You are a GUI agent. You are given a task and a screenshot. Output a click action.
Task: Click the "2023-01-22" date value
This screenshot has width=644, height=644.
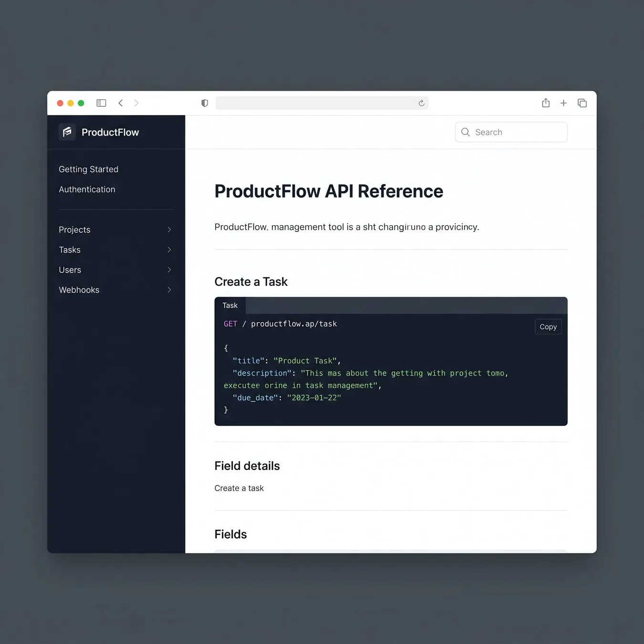pyautogui.click(x=314, y=398)
